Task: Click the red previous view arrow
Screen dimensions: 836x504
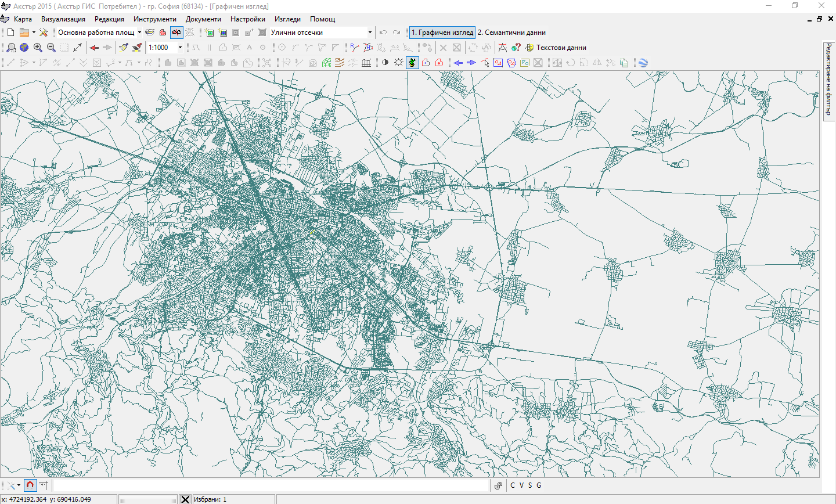Action: pyautogui.click(x=94, y=48)
